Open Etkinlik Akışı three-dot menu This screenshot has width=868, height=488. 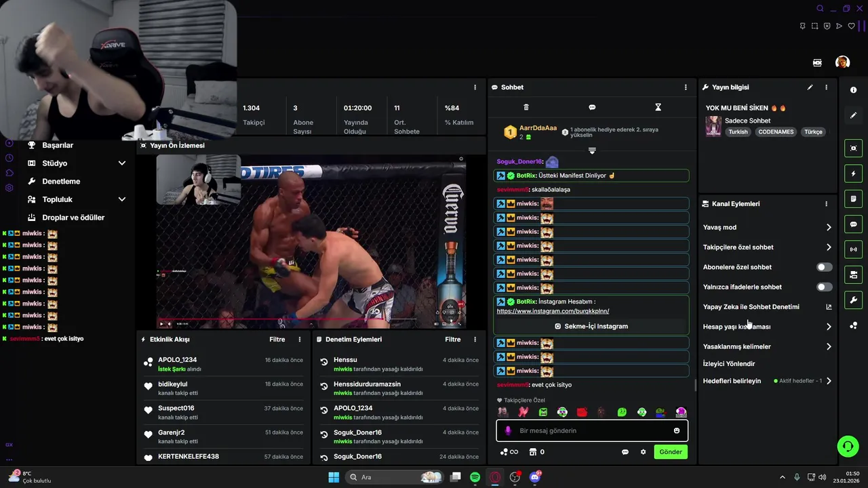[300, 340]
